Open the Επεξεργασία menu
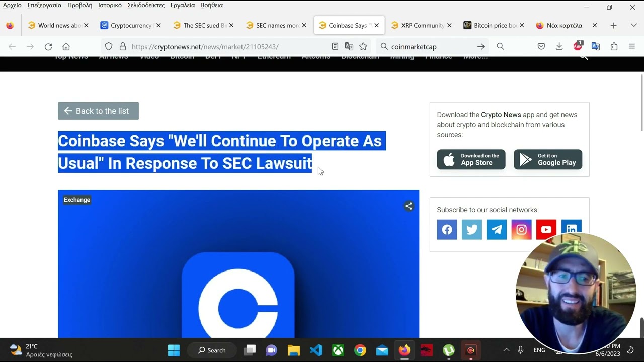Viewport: 644px width, 362px height. [44, 5]
